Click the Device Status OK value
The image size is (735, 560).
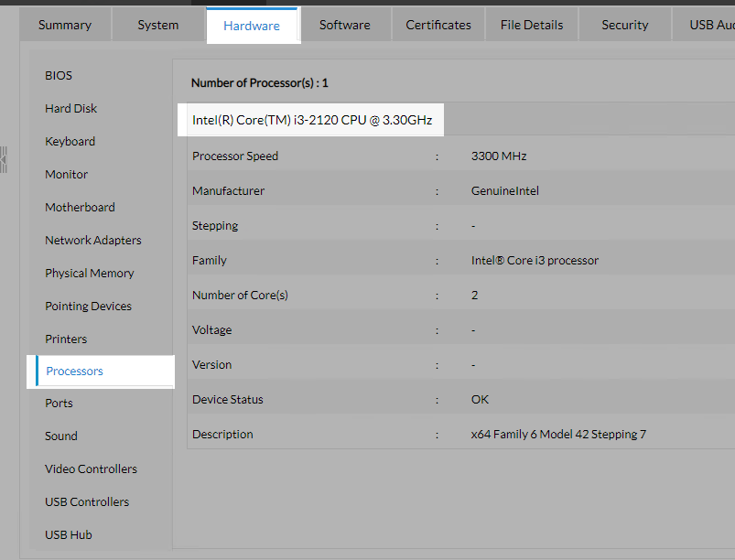[480, 399]
